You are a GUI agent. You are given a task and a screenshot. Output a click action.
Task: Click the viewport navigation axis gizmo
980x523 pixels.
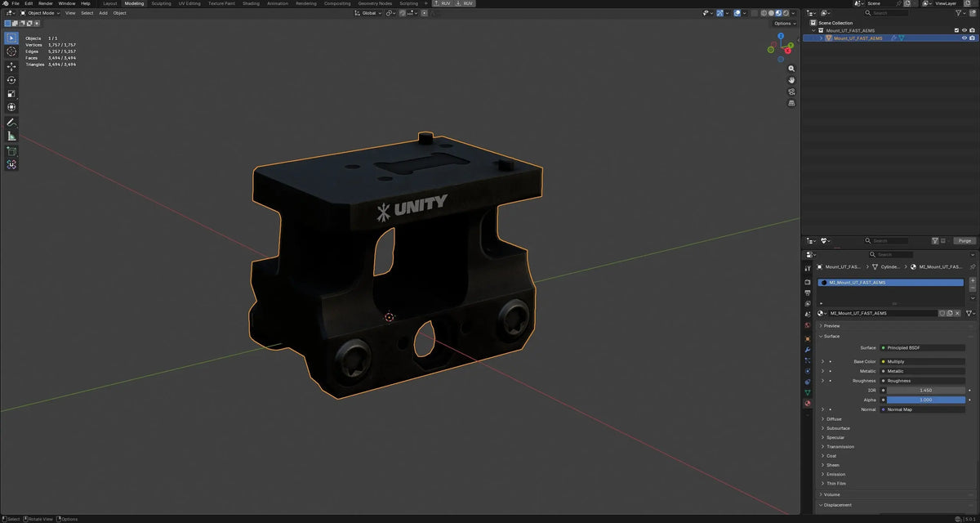780,47
